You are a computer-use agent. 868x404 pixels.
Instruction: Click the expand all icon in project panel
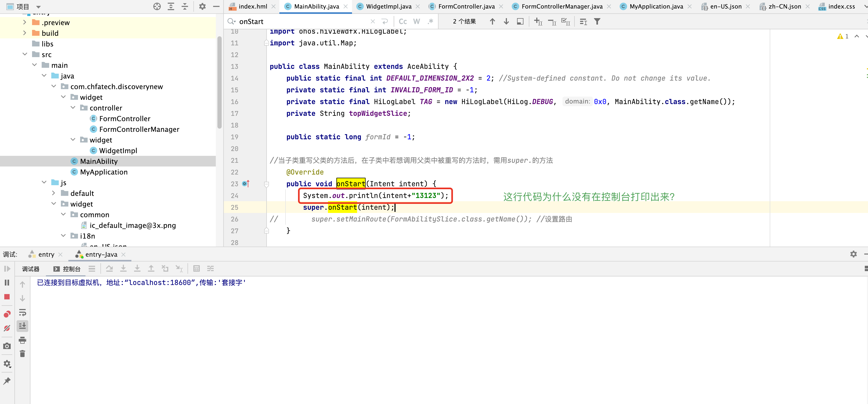171,6
